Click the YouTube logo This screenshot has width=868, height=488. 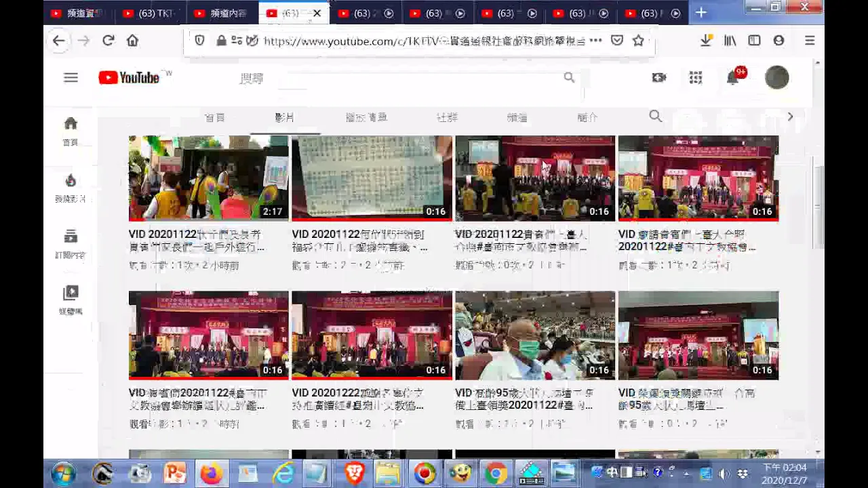point(129,78)
